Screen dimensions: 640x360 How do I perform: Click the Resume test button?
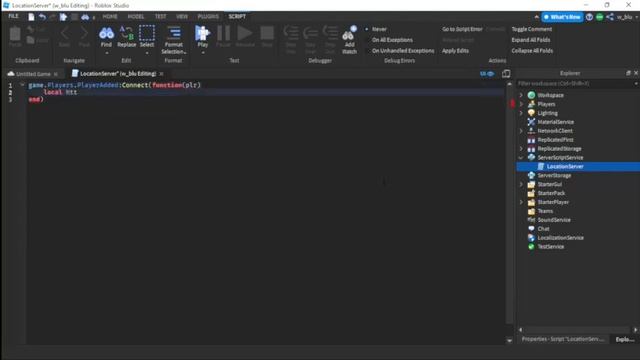click(x=245, y=37)
